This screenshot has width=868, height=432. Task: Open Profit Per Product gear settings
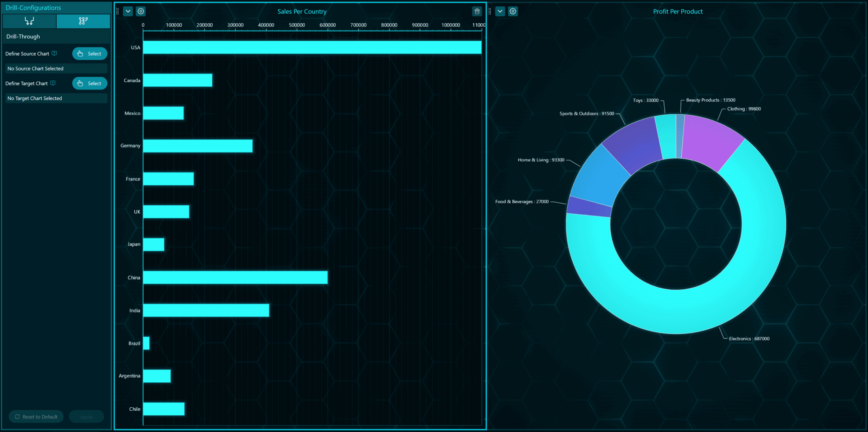(x=513, y=11)
